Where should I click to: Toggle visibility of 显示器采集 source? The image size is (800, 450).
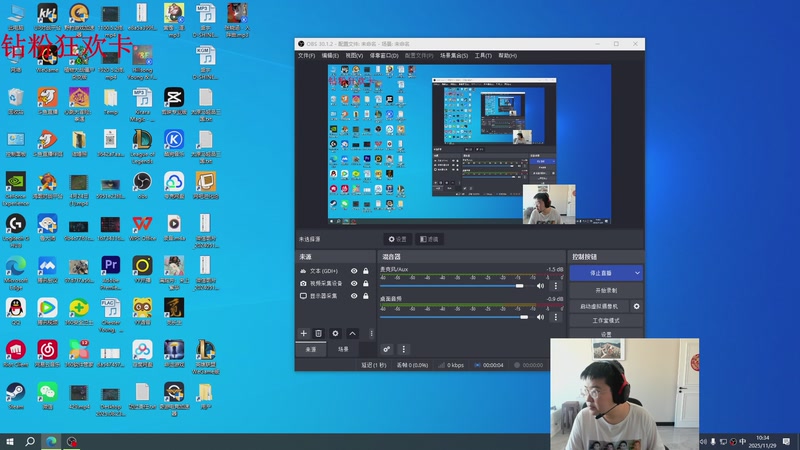coord(354,296)
